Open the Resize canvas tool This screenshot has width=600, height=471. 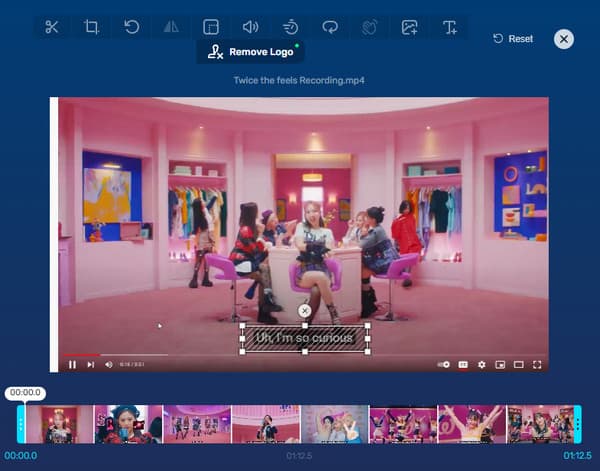coord(211,27)
